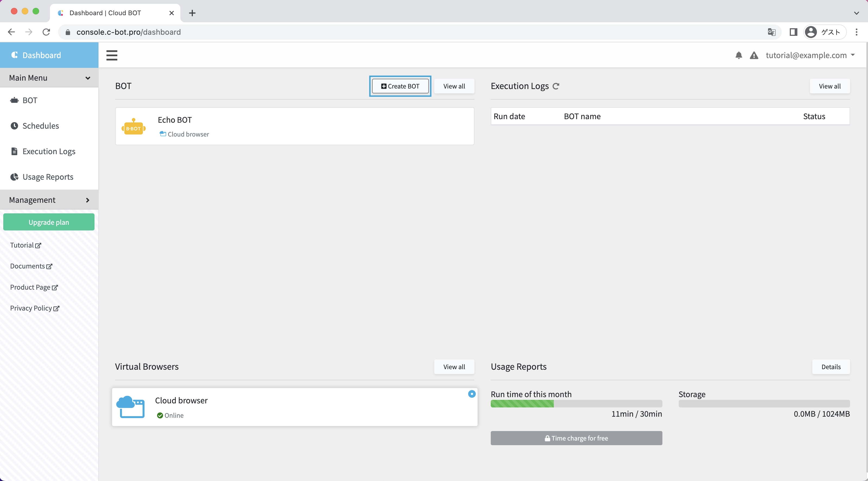Refresh Execution Logs with reload icon
The width and height of the screenshot is (868, 481).
tap(556, 86)
